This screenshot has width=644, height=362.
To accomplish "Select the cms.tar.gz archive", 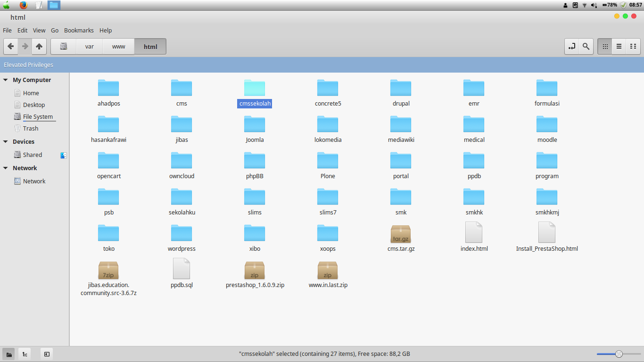I will click(x=401, y=238).
